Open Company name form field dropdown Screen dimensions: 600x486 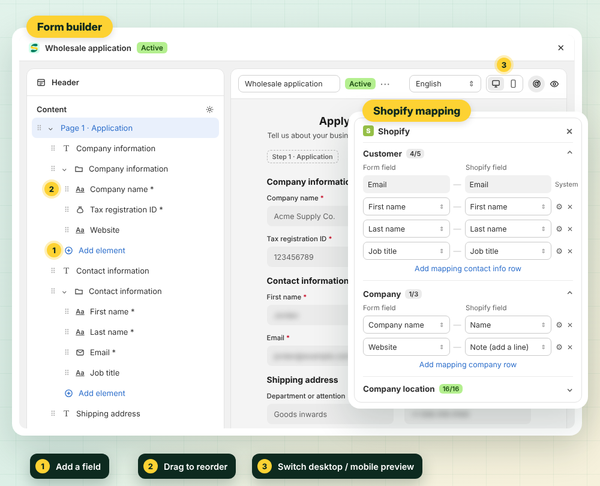coord(406,325)
